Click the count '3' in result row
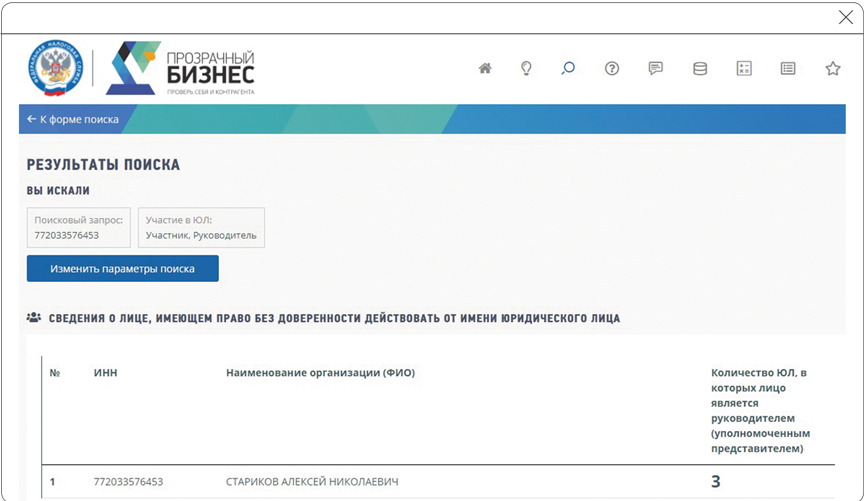The height and width of the screenshot is (501, 864). point(715,482)
